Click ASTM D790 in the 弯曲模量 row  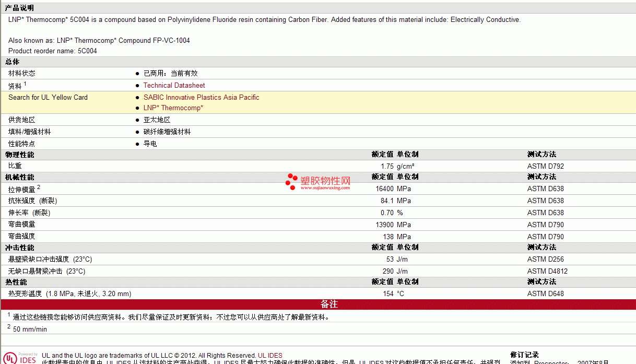546,225
